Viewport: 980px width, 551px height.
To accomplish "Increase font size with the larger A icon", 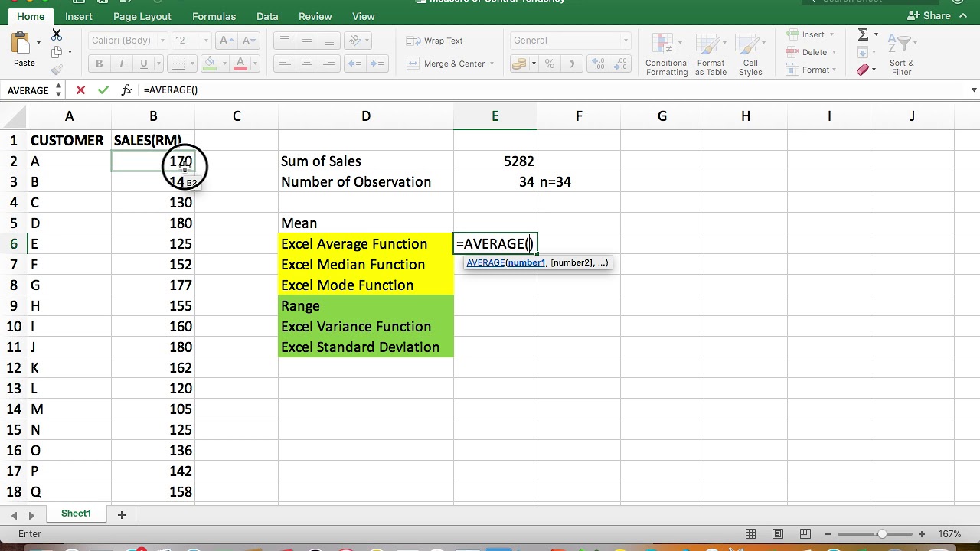I will pyautogui.click(x=227, y=41).
